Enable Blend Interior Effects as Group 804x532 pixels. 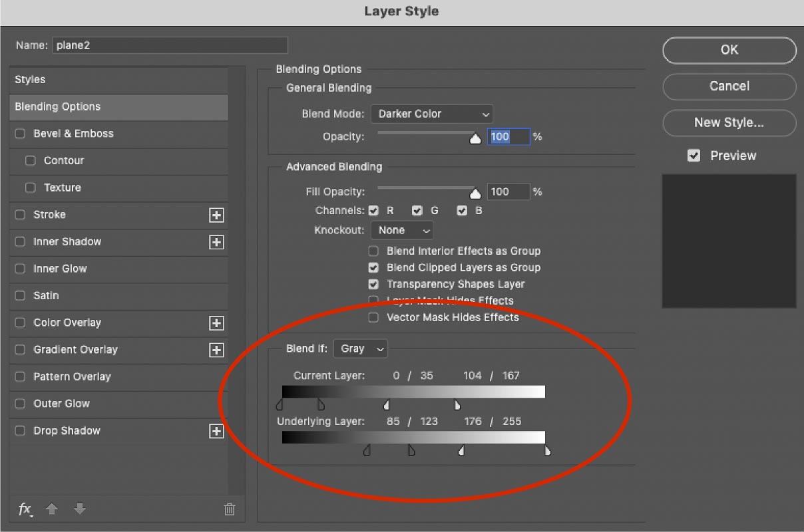click(374, 251)
